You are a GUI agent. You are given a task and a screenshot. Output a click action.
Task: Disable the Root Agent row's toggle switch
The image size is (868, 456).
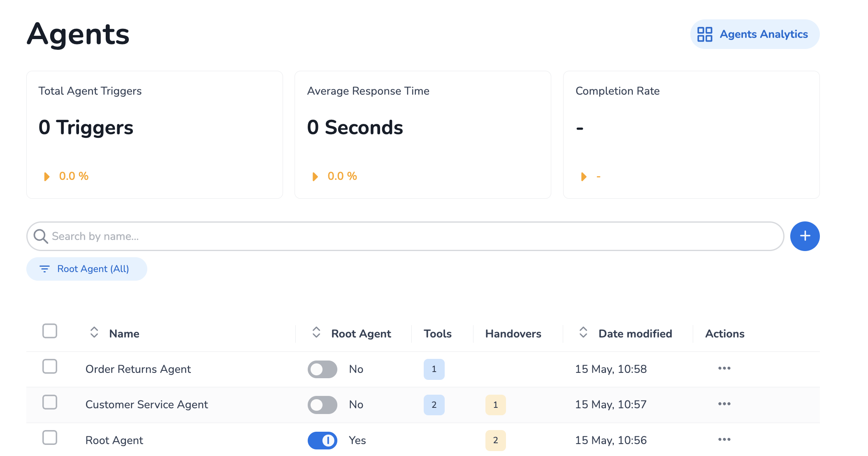(x=322, y=440)
